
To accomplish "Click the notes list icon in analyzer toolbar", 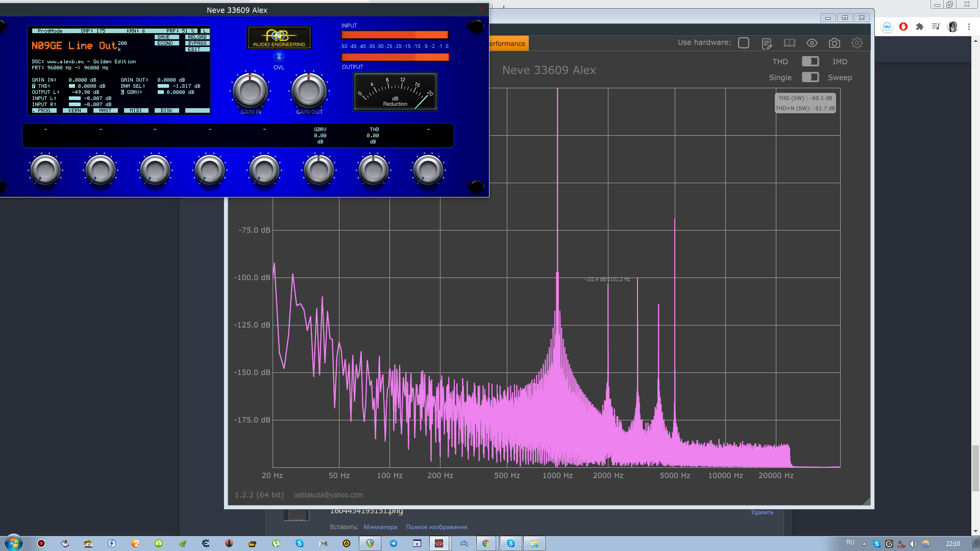I will (x=767, y=43).
